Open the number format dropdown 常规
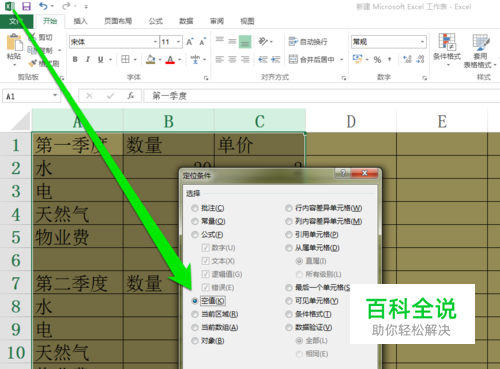500x369 pixels. [422, 42]
